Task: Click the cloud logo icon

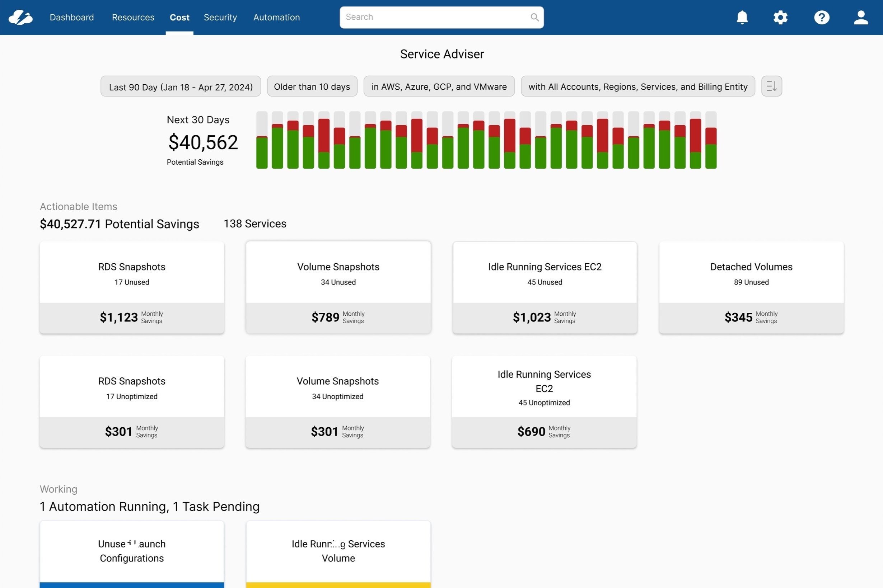Action: coord(20,17)
